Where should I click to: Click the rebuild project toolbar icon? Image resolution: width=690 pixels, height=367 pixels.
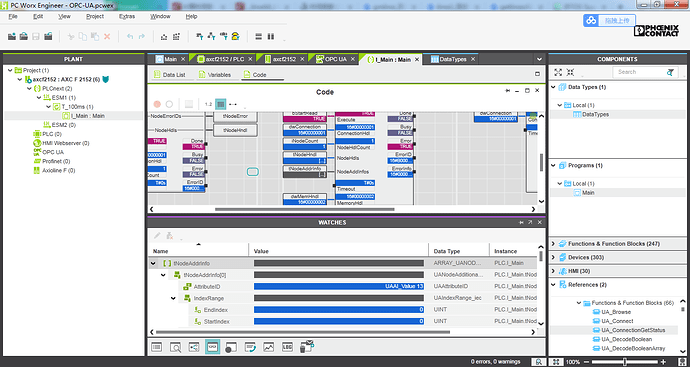pos(176,37)
